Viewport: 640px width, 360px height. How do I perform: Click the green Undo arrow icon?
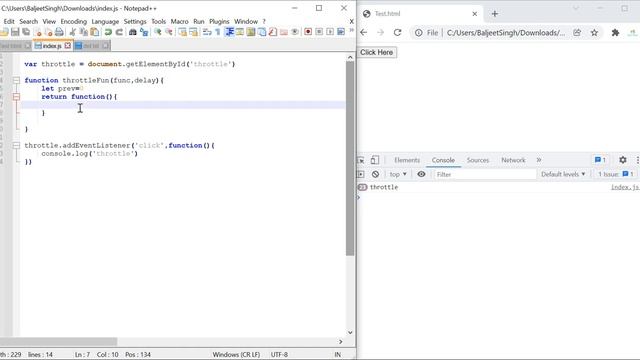click(108, 32)
